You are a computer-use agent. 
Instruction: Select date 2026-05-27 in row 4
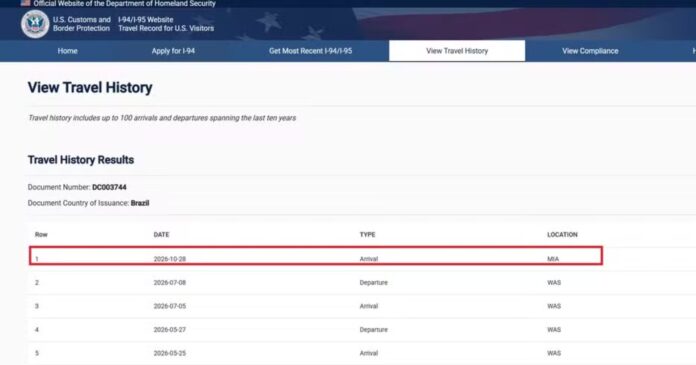(x=170, y=329)
